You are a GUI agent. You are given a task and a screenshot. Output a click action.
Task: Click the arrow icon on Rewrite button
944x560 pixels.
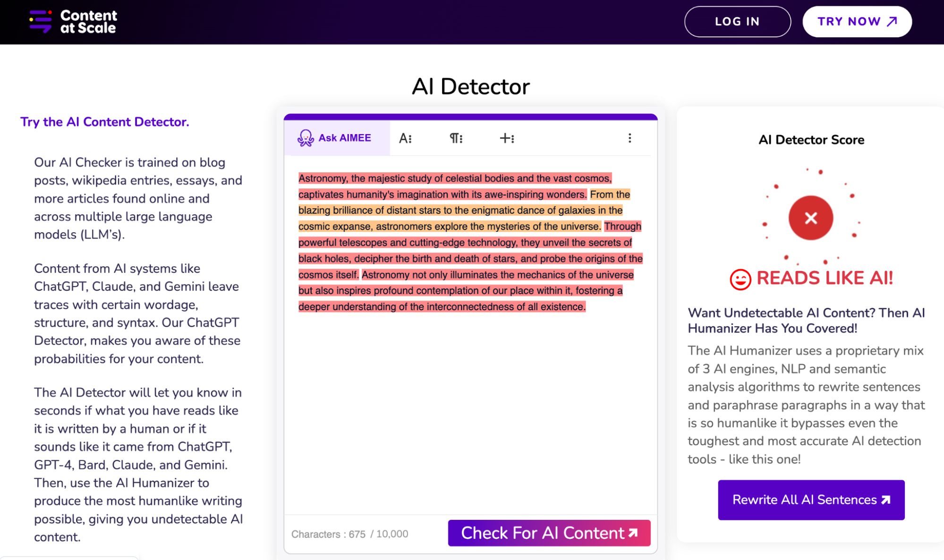tap(886, 500)
